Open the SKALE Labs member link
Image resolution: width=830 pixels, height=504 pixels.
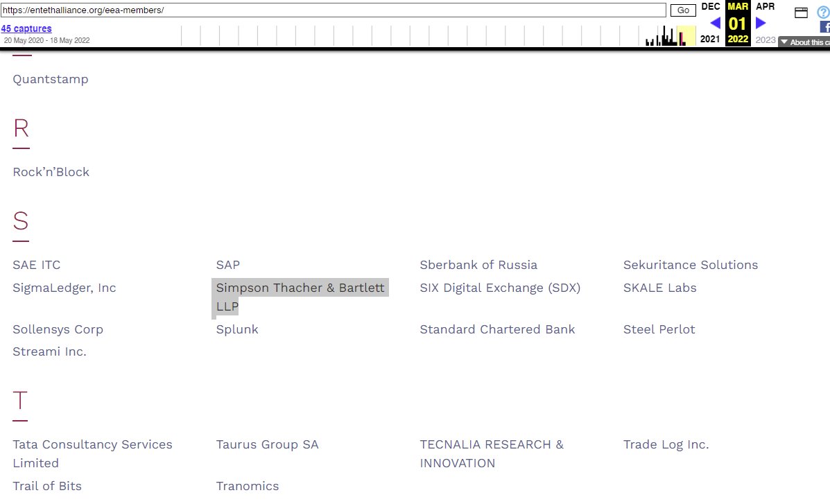[x=659, y=287]
